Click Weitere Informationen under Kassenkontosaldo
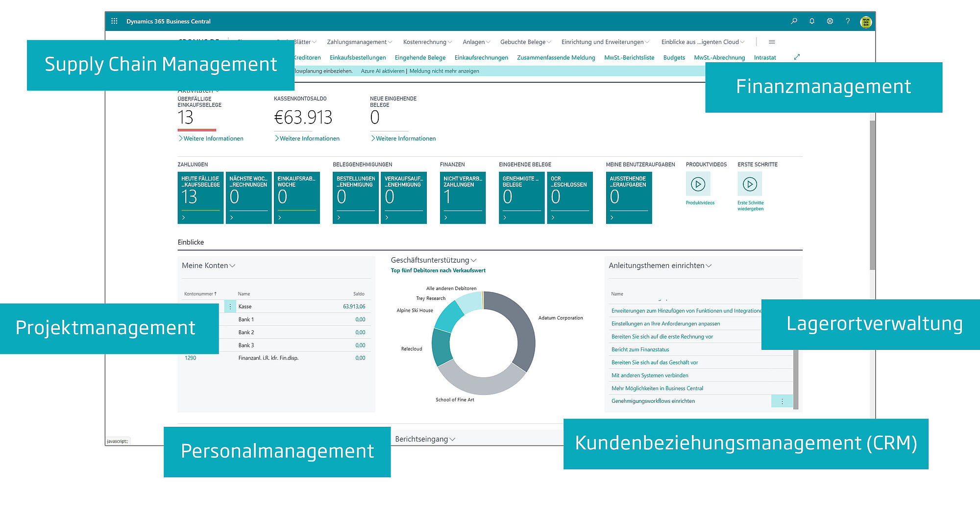Image resolution: width=980 pixels, height=515 pixels. [307, 138]
